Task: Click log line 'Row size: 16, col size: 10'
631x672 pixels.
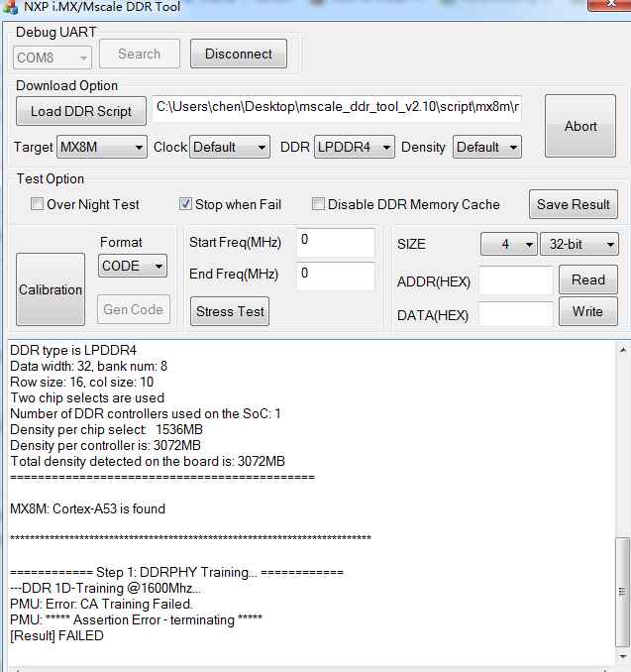Action: coord(82,382)
